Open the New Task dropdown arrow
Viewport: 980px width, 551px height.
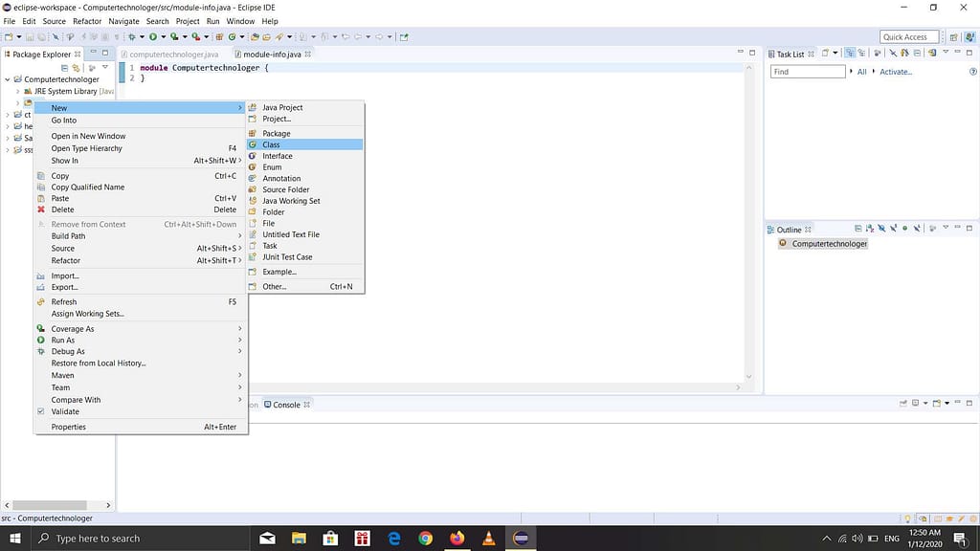(x=835, y=54)
